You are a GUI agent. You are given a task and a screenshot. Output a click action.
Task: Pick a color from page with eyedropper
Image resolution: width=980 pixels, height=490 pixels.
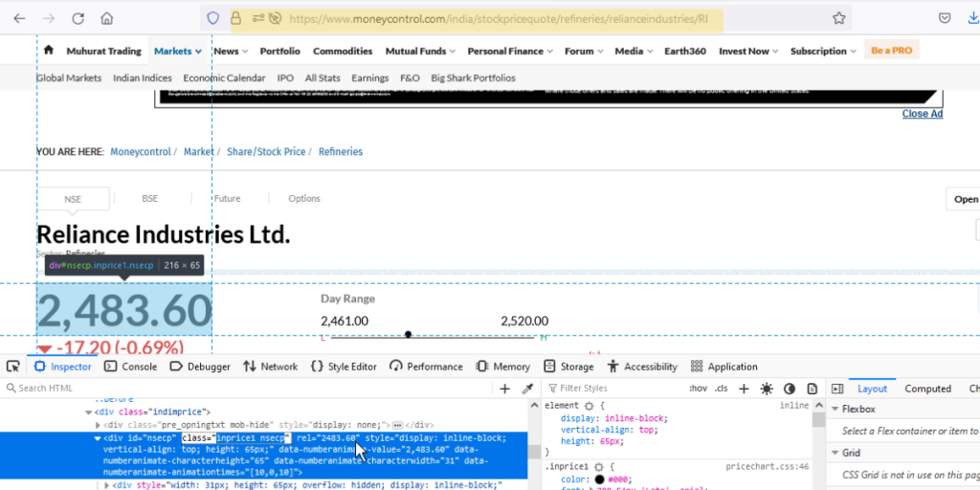tap(527, 389)
